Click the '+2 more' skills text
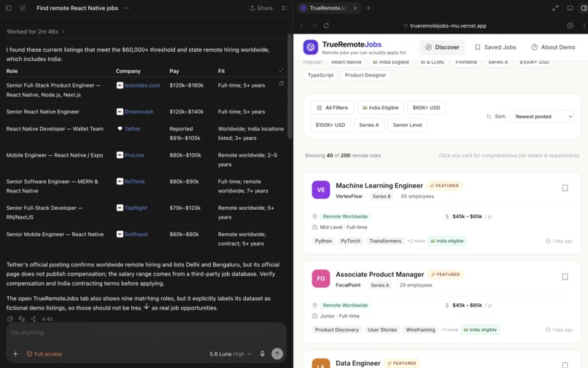This screenshot has width=588, height=368. (x=416, y=241)
